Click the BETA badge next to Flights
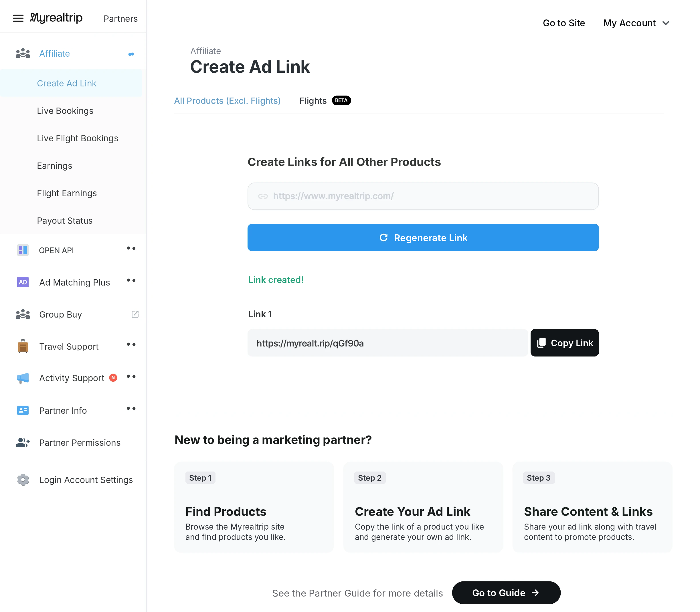 point(341,100)
